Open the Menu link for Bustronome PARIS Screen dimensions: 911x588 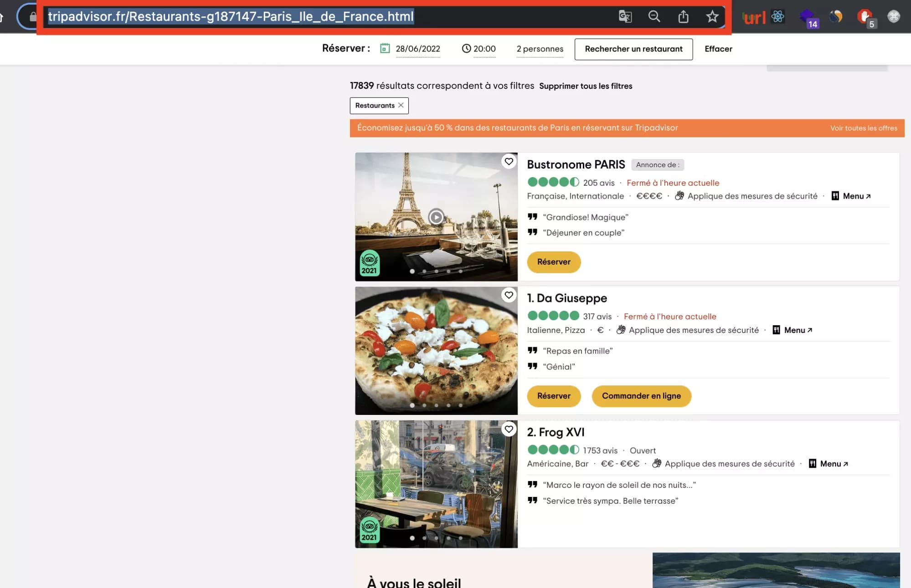857,196
